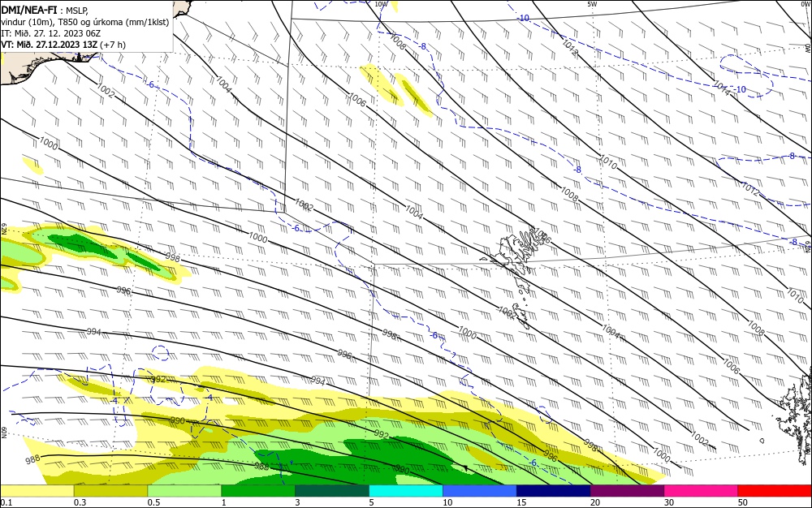Viewport: 812px width, 508px height.
Task: Click the '10W' longitude label
Action: coord(381,3)
